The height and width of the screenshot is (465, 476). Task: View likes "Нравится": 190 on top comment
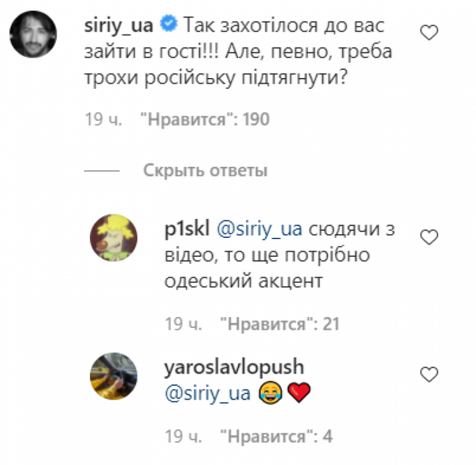click(x=204, y=119)
